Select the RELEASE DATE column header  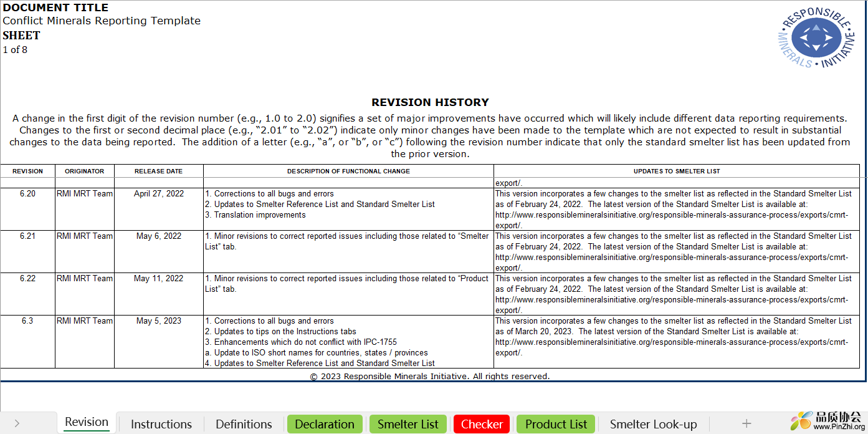(x=159, y=171)
